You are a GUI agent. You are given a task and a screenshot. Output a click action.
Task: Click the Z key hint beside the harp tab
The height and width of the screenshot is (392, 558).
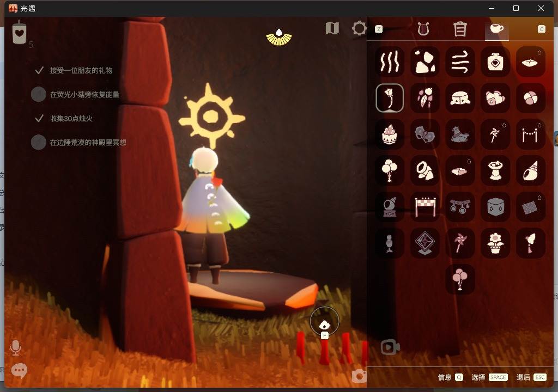pyautogui.click(x=379, y=29)
